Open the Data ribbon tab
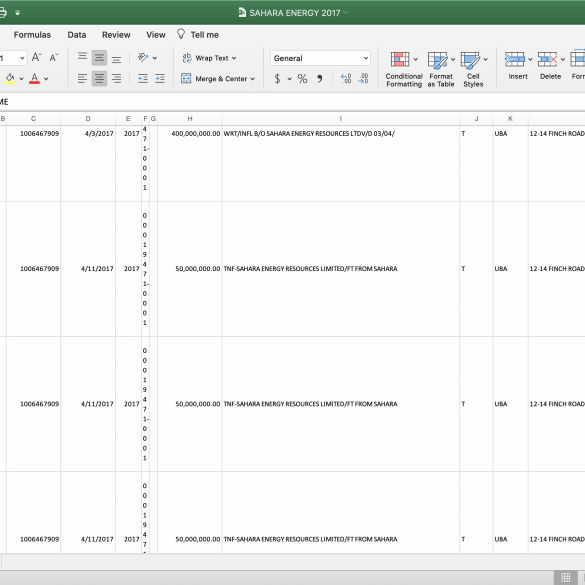Viewport: 585px width, 585px height. [77, 35]
